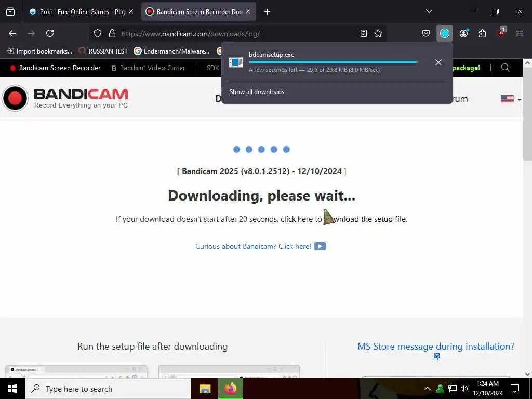The width and height of the screenshot is (532, 399).
Task: Click scrollbar up arrow
Action: point(527,63)
